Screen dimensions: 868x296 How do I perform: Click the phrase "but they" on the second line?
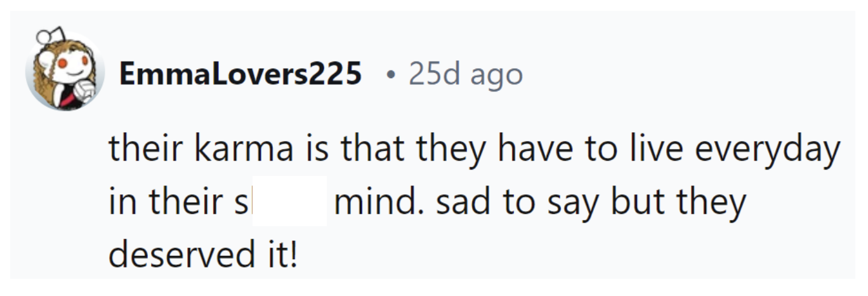678,202
